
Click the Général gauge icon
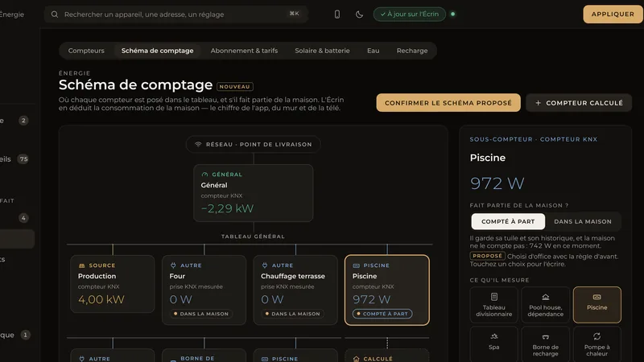pos(204,175)
